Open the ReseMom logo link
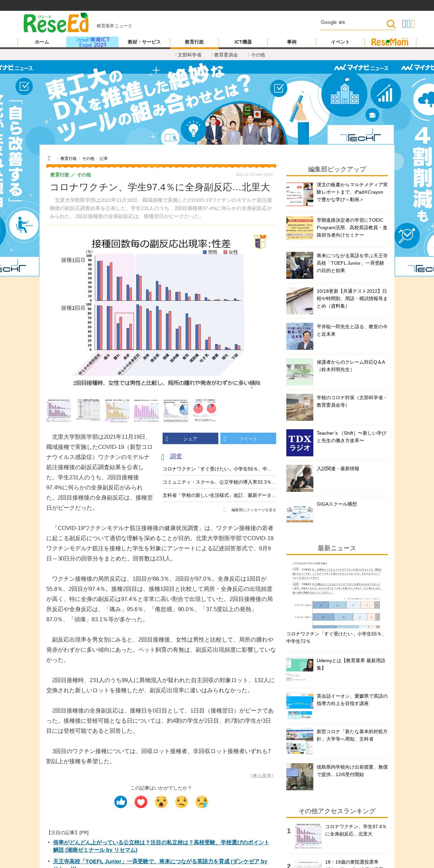The width and height of the screenshot is (434, 868). (x=390, y=42)
